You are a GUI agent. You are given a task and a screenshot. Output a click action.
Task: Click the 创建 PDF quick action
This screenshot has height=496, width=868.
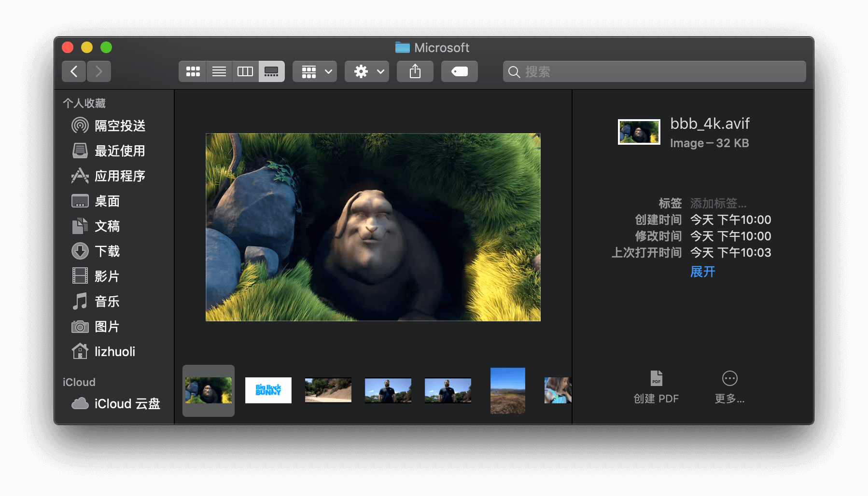tap(656, 387)
